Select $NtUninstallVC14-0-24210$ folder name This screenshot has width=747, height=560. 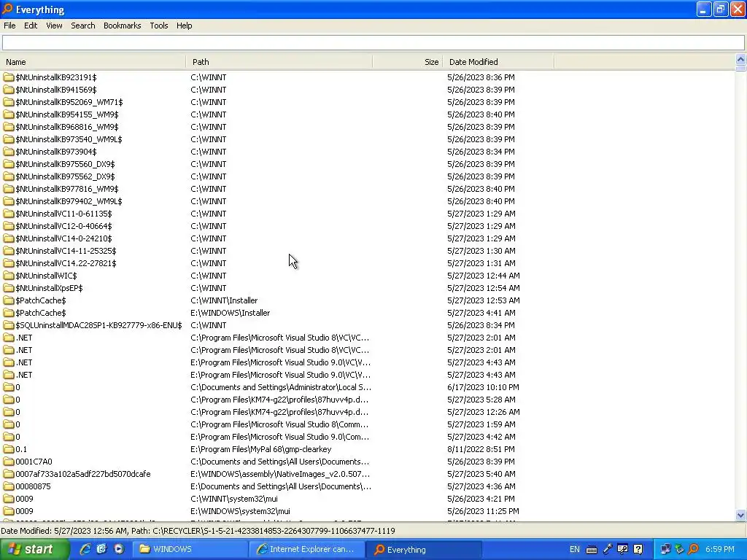pos(64,238)
